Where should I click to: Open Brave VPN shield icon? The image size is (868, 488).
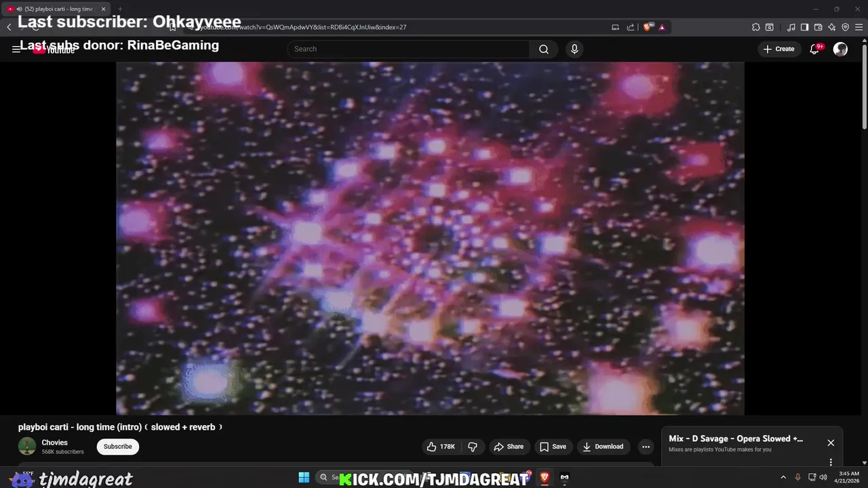845,27
